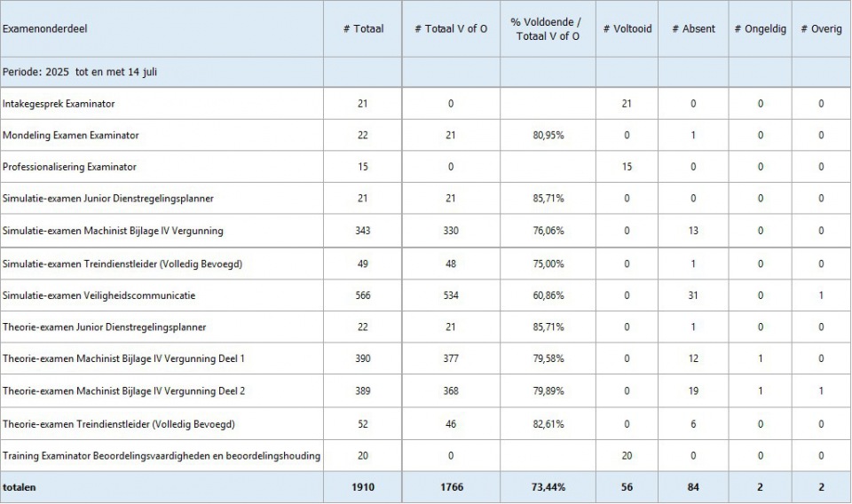
Task: Click the total V of O value 1766
Action: 452,487
